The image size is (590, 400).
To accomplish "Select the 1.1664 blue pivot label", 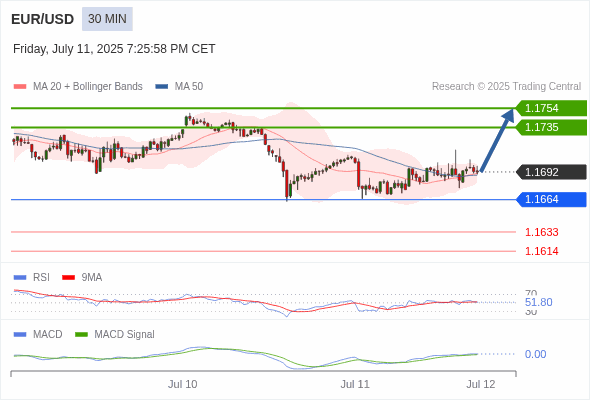I will coord(551,199).
